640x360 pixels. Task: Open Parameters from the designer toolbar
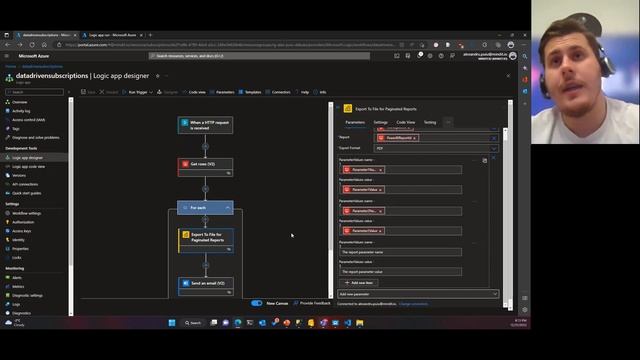point(222,92)
